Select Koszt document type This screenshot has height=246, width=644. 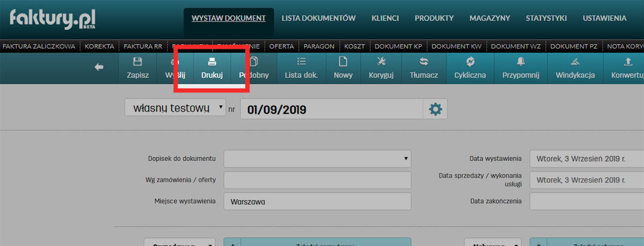pos(355,46)
